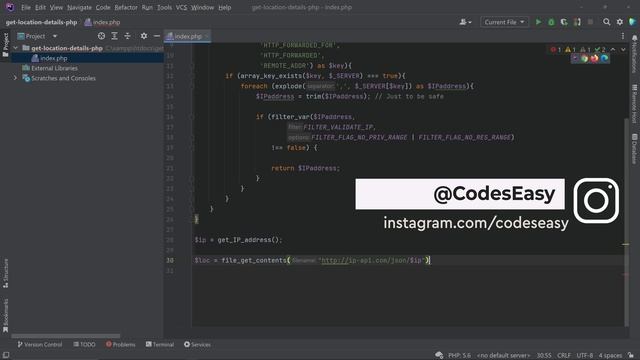Image resolution: width=640 pixels, height=360 pixels.
Task: Click UTF-8 encoding in status bar
Action: click(x=584, y=356)
